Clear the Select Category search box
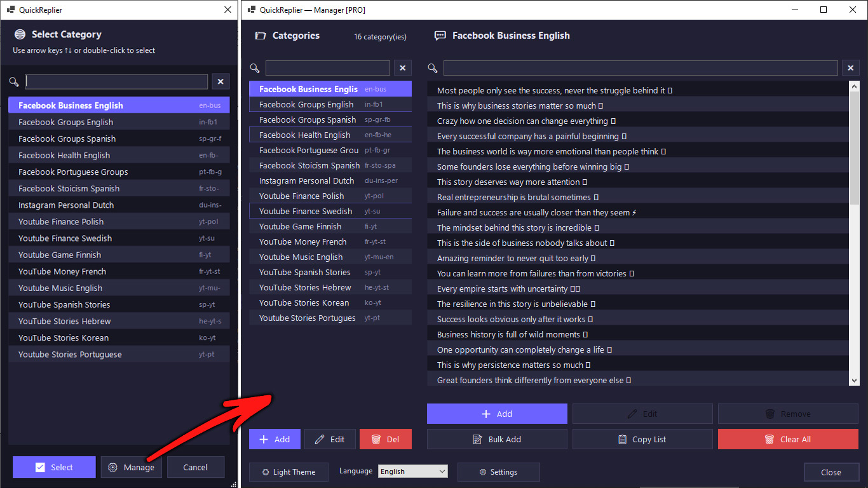Screen dimensions: 868x488 click(220, 81)
